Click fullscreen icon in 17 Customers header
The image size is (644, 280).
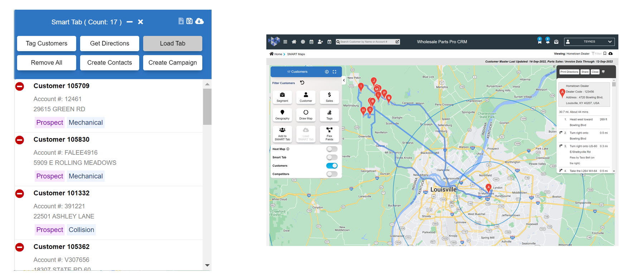(x=335, y=72)
